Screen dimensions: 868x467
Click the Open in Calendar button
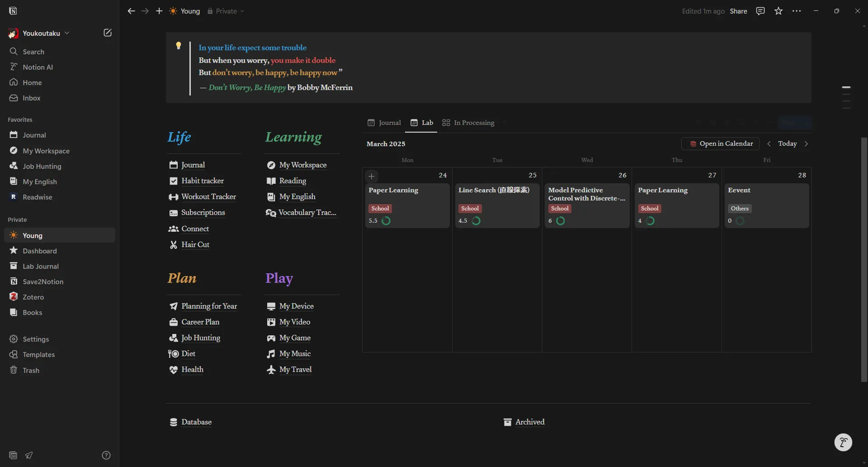coord(721,144)
